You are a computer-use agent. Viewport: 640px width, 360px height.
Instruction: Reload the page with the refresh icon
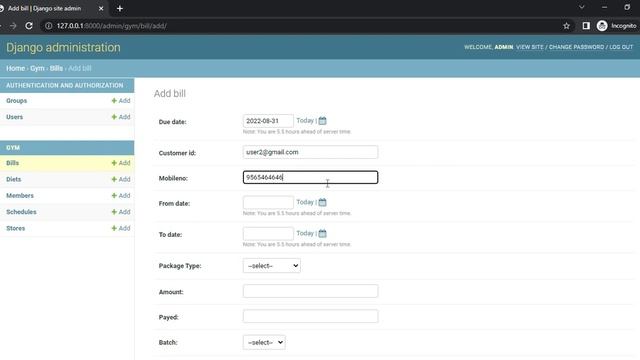point(29,26)
